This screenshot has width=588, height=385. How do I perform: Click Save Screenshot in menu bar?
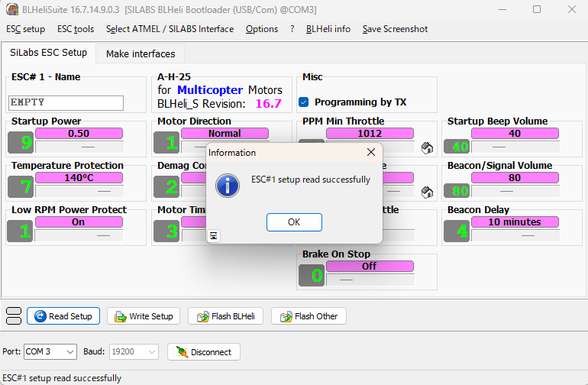click(395, 29)
